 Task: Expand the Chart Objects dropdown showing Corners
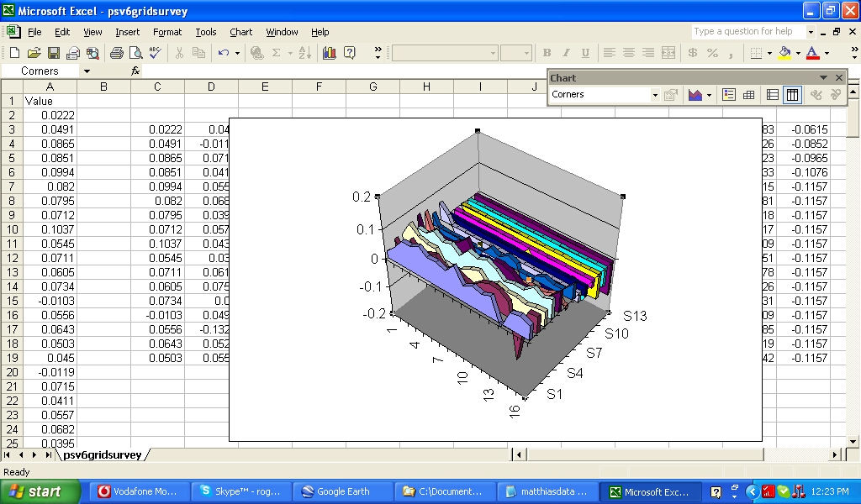(x=655, y=95)
